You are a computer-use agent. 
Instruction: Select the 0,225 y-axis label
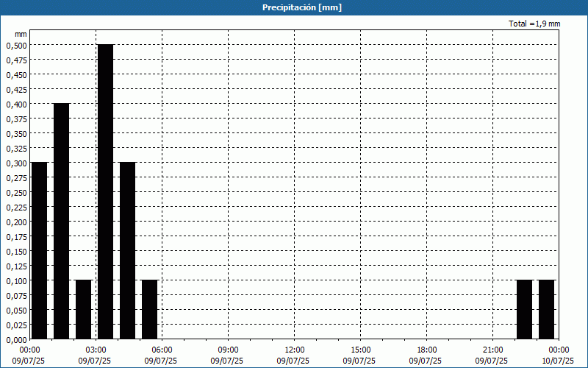click(16, 208)
